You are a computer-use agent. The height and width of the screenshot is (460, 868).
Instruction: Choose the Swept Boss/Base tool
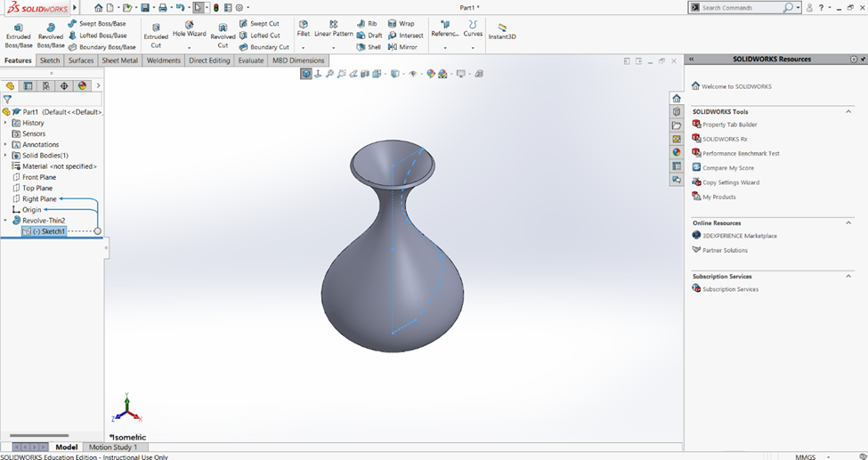97,24
